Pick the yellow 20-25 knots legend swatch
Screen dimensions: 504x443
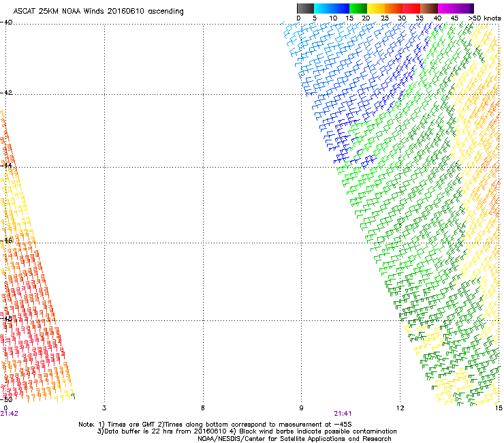click(x=376, y=8)
